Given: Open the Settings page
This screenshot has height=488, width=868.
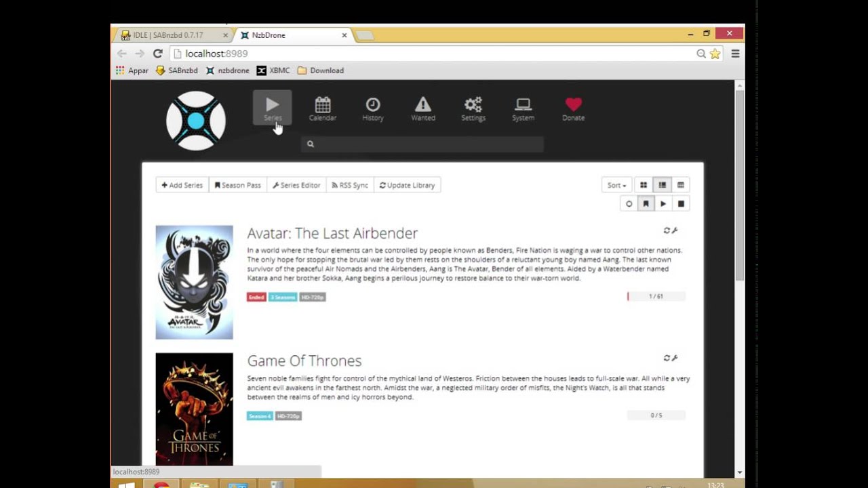Looking at the screenshot, I should click(473, 108).
